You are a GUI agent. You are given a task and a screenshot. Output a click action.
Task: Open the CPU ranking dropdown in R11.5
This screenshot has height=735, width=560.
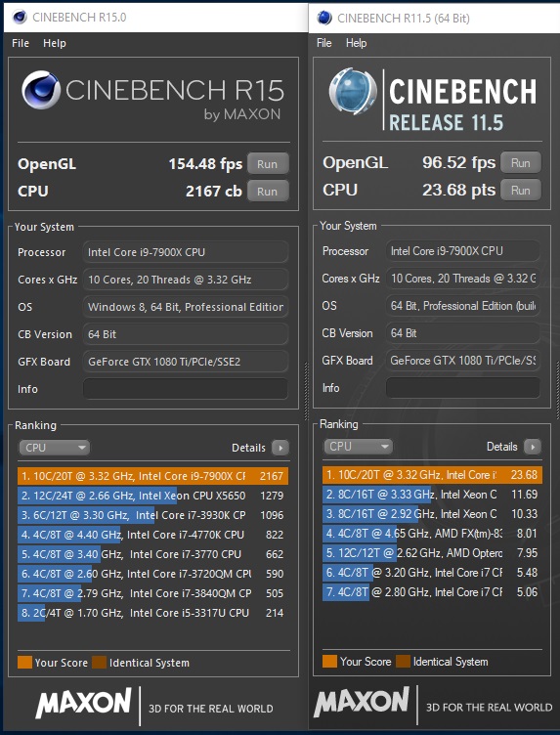pos(358,447)
